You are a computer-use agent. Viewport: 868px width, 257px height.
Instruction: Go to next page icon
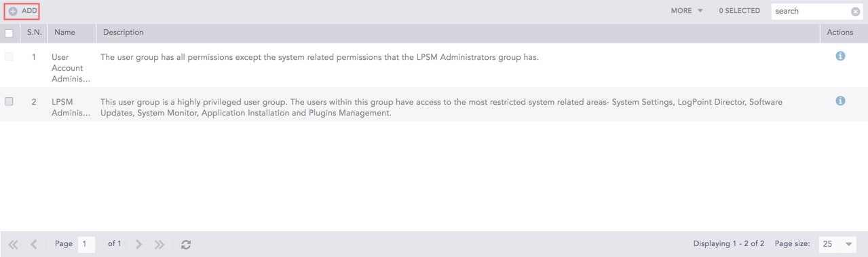[x=138, y=244]
